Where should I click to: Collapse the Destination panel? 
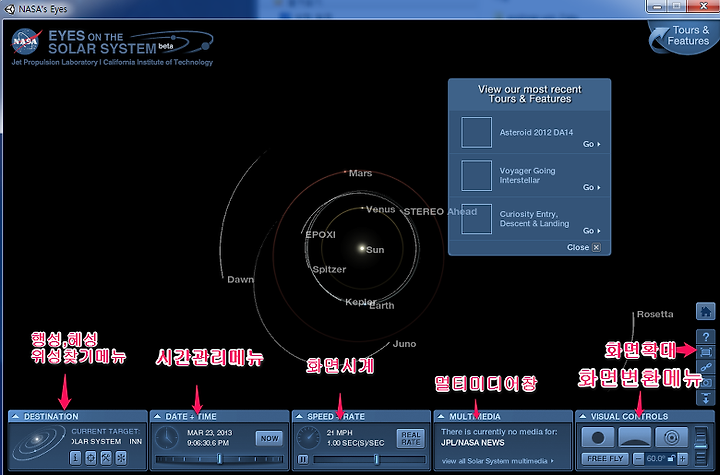(x=15, y=416)
